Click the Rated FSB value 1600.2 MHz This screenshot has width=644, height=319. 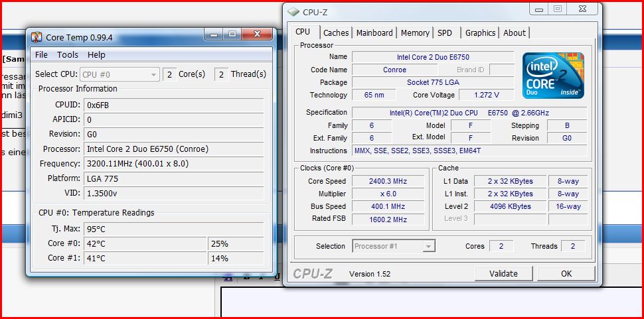(x=388, y=220)
